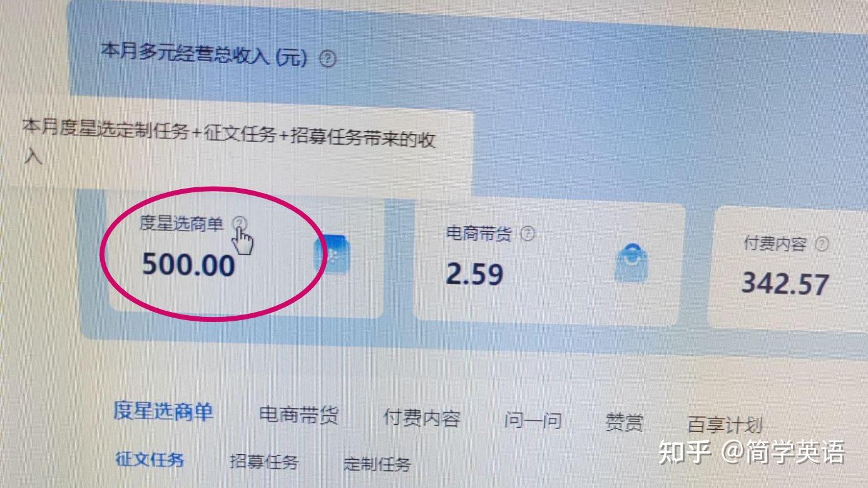Image resolution: width=868 pixels, height=488 pixels.
Task: Click the 2.59 电商带货 income value
Action: point(474,274)
